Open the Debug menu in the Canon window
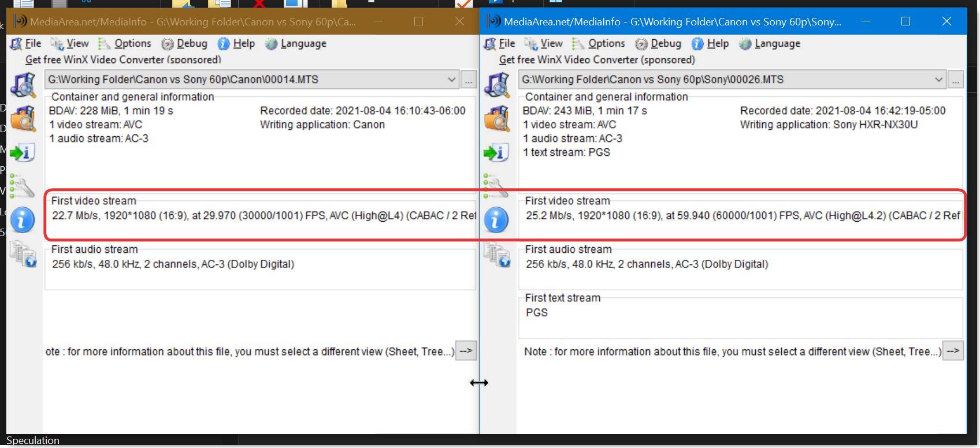 pyautogui.click(x=184, y=43)
